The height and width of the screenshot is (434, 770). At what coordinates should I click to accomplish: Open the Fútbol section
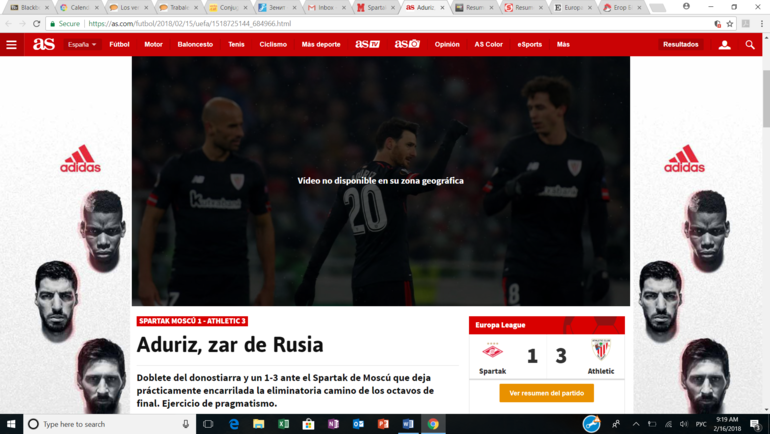tap(119, 44)
